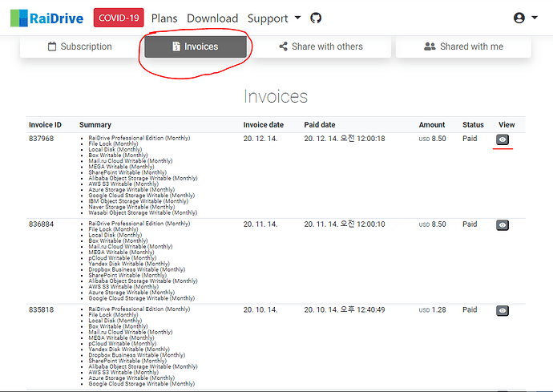Click the Amount column header
553x392 pixels.
(x=431, y=125)
